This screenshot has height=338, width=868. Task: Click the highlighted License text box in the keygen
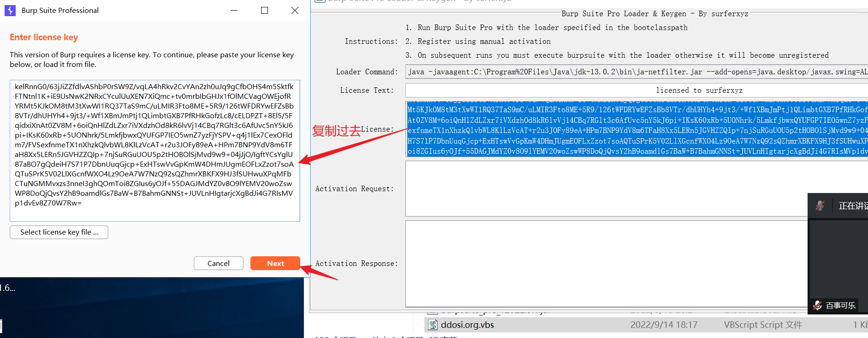(x=636, y=129)
